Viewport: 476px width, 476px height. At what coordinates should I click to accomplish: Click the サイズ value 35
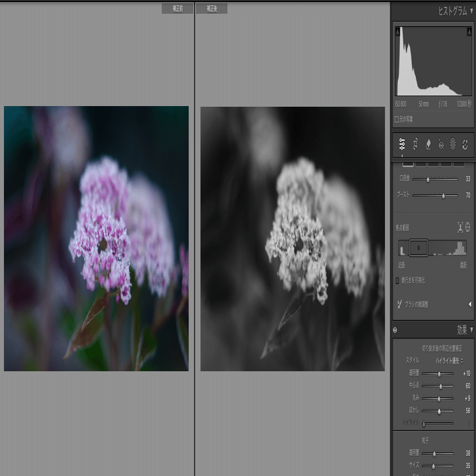pyautogui.click(x=467, y=466)
